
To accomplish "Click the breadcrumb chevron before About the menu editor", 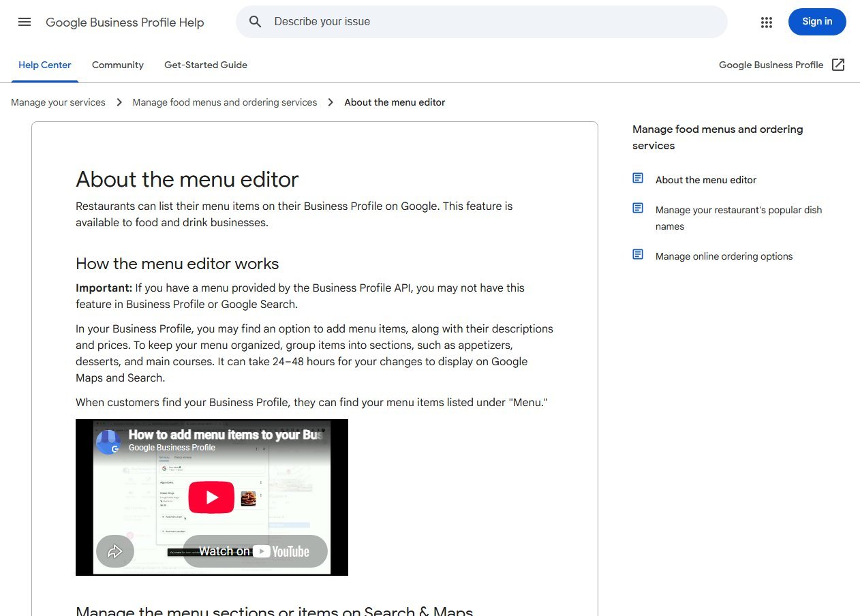I will click(331, 102).
